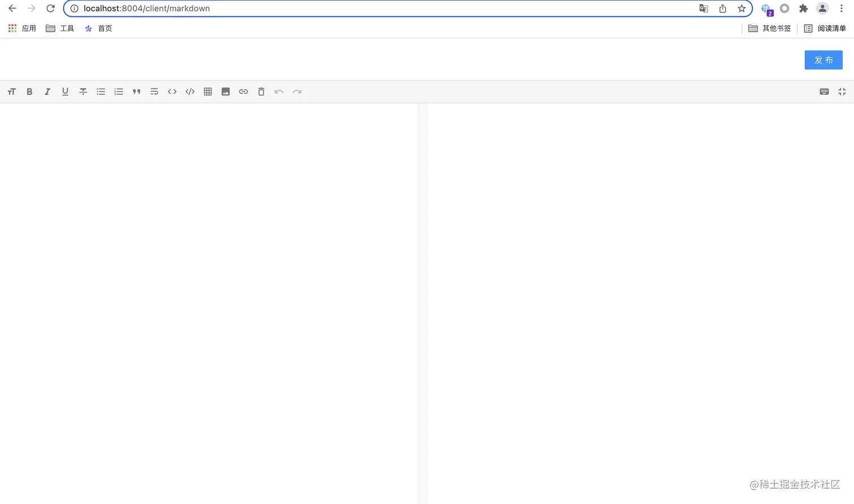Insert an ordered numbered list

(119, 91)
